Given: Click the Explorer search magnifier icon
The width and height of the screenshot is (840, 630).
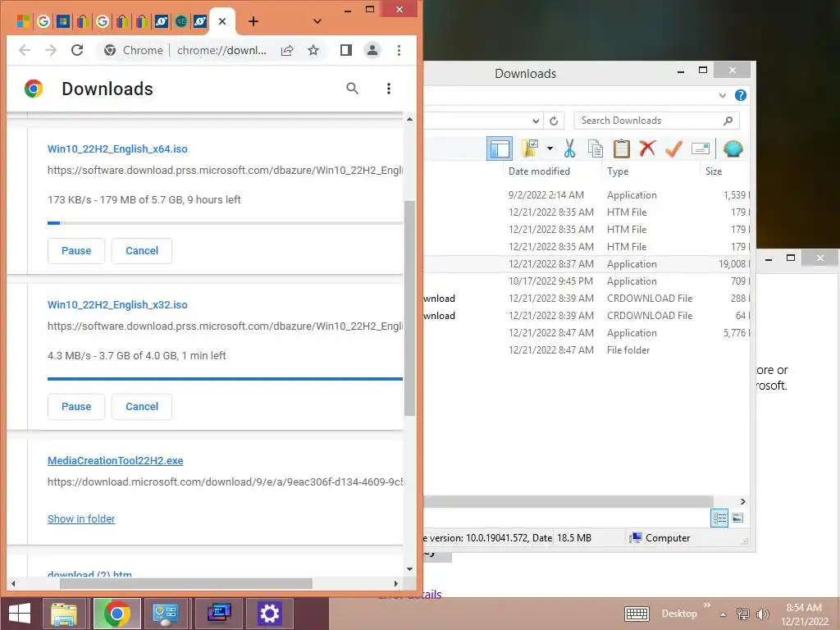Looking at the screenshot, I should pos(728,121).
